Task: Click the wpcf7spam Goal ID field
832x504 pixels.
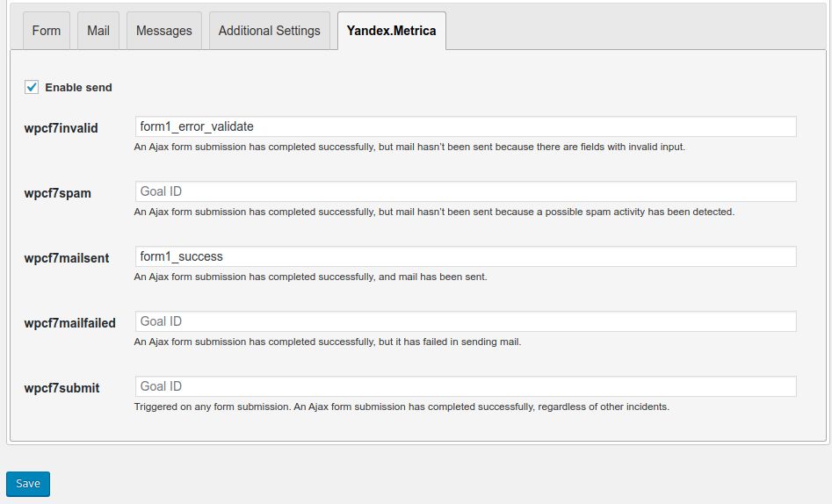Action: coord(466,191)
